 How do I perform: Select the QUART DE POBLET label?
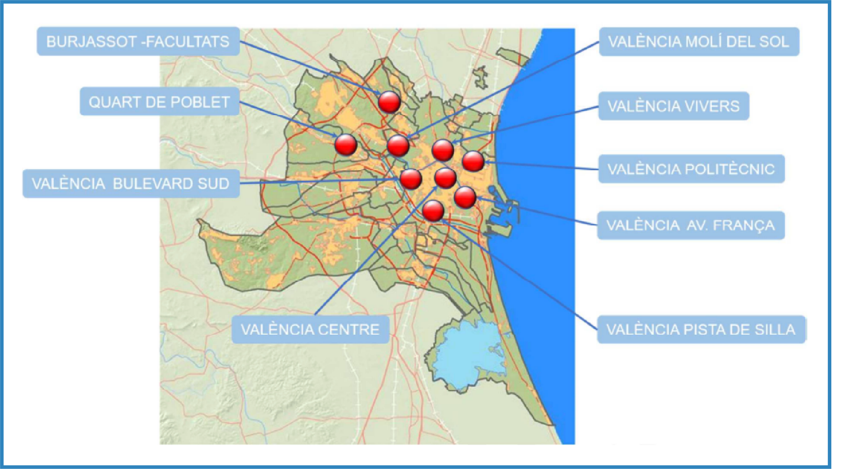[x=159, y=102]
